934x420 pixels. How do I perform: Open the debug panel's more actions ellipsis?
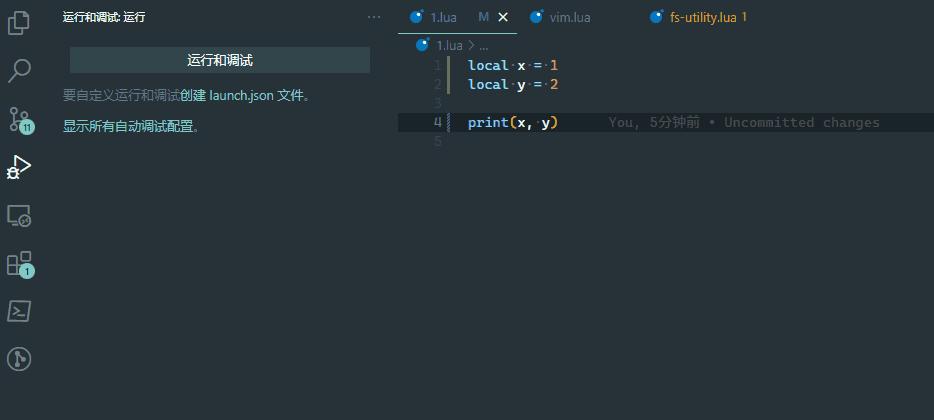[374, 17]
